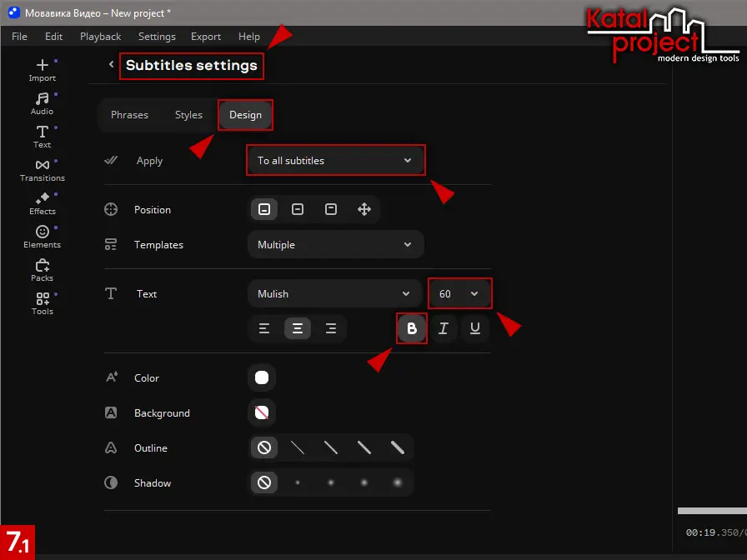Switch to the Phrases tab
This screenshot has height=560, width=747.
[x=129, y=115]
